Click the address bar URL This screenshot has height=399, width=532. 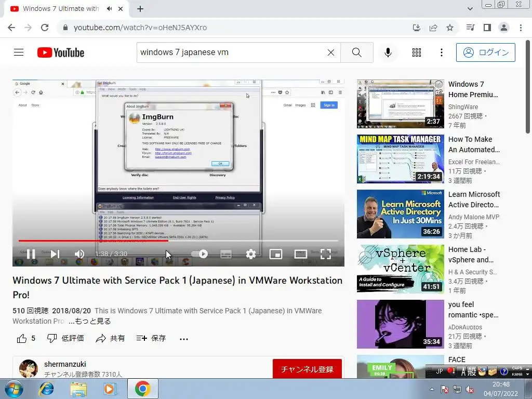pos(140,28)
